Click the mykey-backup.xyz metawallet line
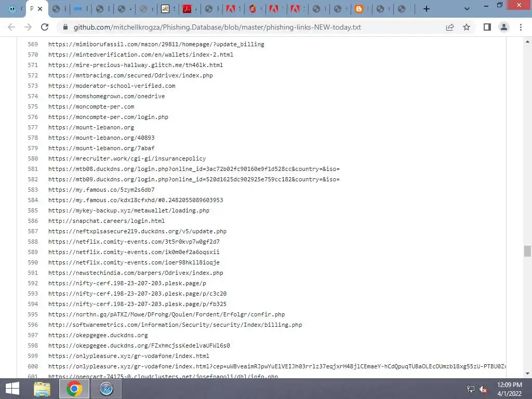The height and width of the screenshot is (399, 532). tap(129, 210)
